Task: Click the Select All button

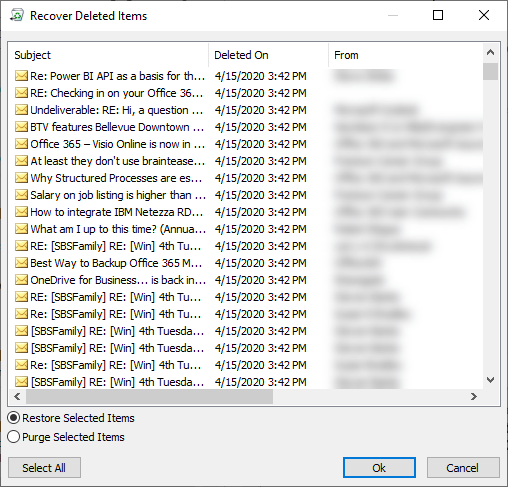Action: (x=44, y=468)
